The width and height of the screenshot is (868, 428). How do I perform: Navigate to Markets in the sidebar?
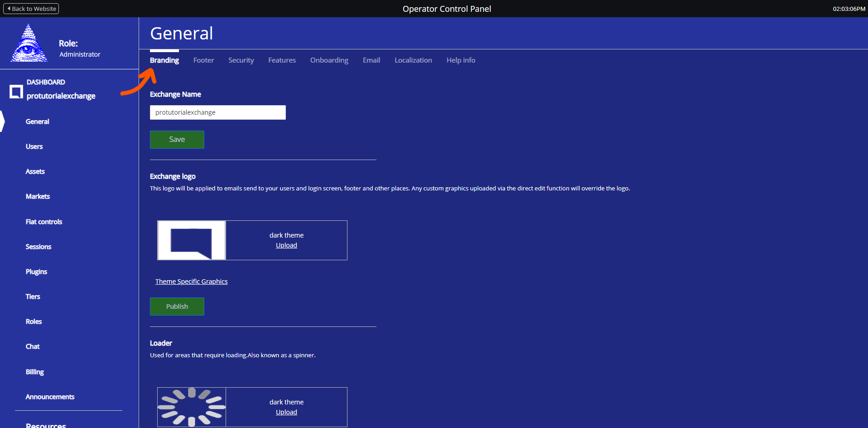coord(38,196)
